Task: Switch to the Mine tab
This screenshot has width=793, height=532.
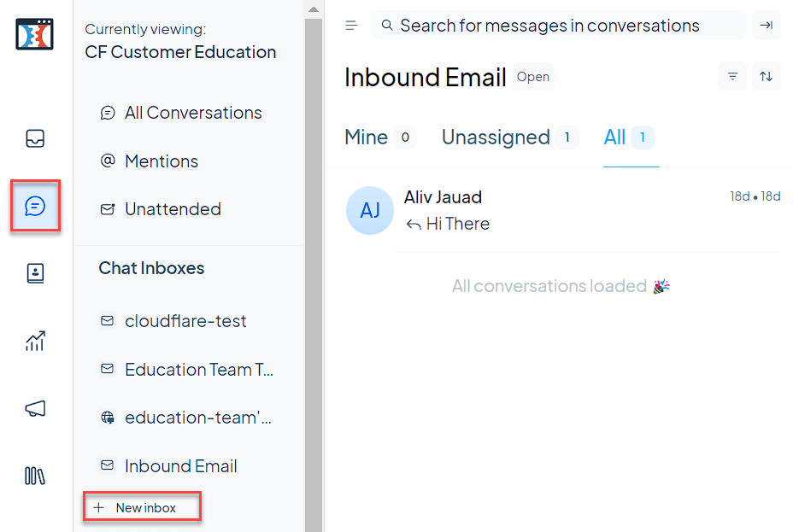Action: click(366, 137)
